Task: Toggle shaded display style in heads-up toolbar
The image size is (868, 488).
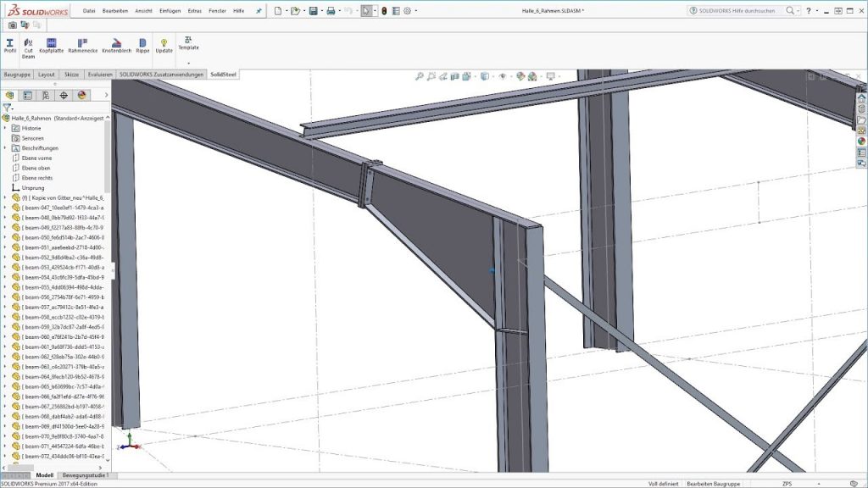Action: 484,75
